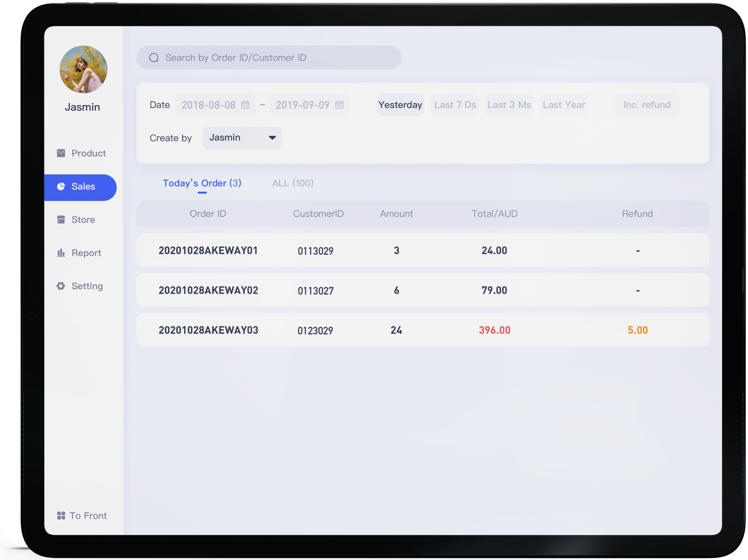Image resolution: width=748 pixels, height=560 pixels.
Task: Select the Yesterday date filter
Action: 400,105
